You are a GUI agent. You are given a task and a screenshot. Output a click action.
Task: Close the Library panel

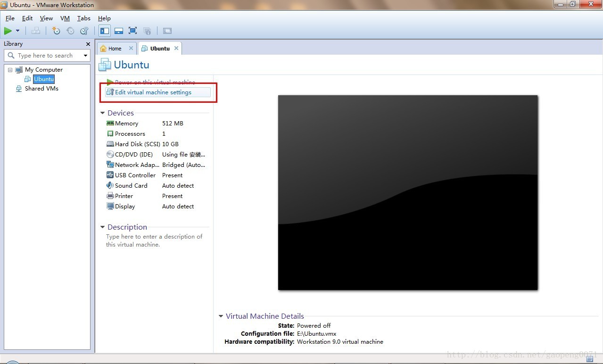[88, 44]
